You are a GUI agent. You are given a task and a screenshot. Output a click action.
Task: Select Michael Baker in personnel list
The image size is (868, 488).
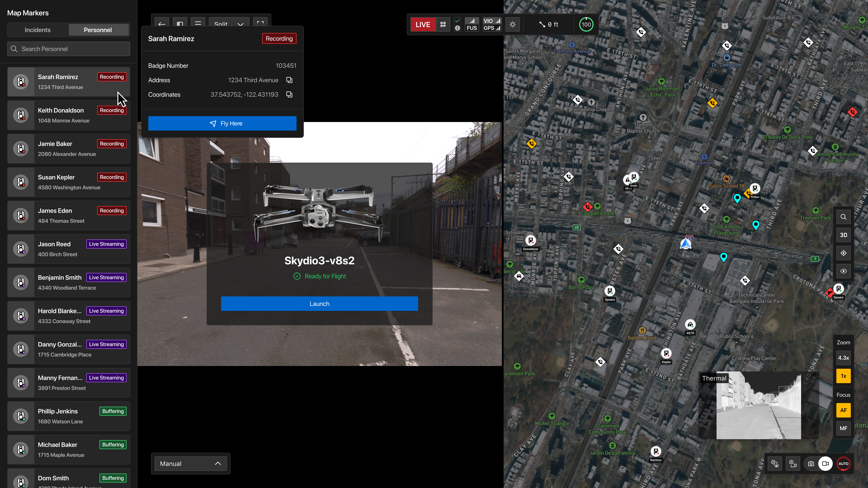point(69,449)
